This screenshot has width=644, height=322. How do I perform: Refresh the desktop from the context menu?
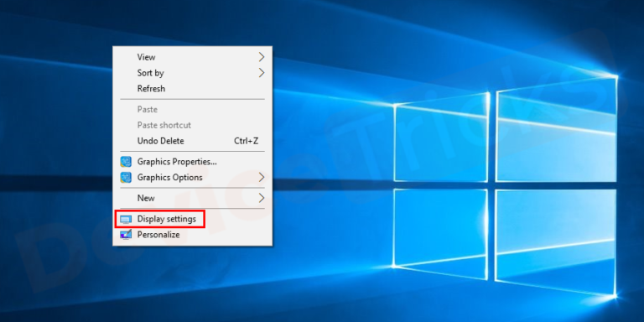click(x=192, y=89)
